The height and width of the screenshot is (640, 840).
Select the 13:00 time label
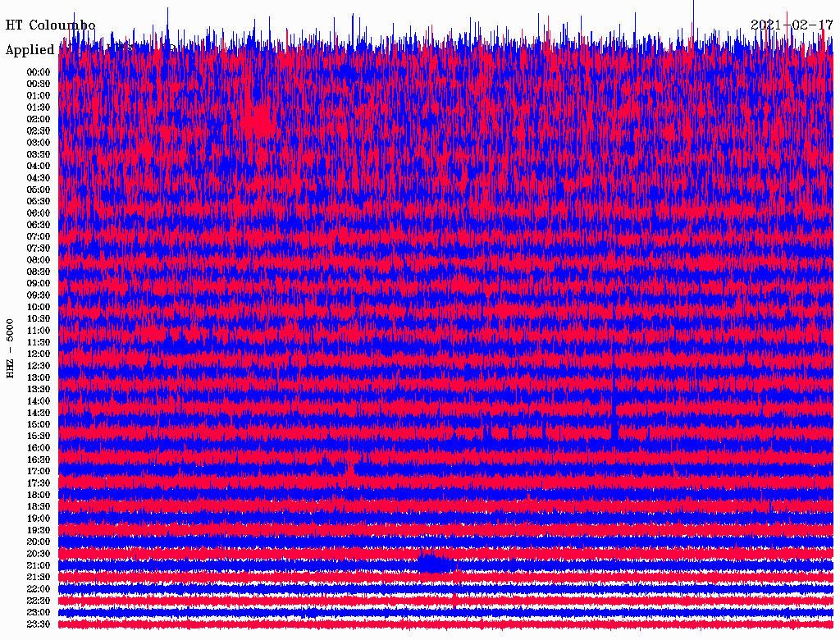(39, 377)
